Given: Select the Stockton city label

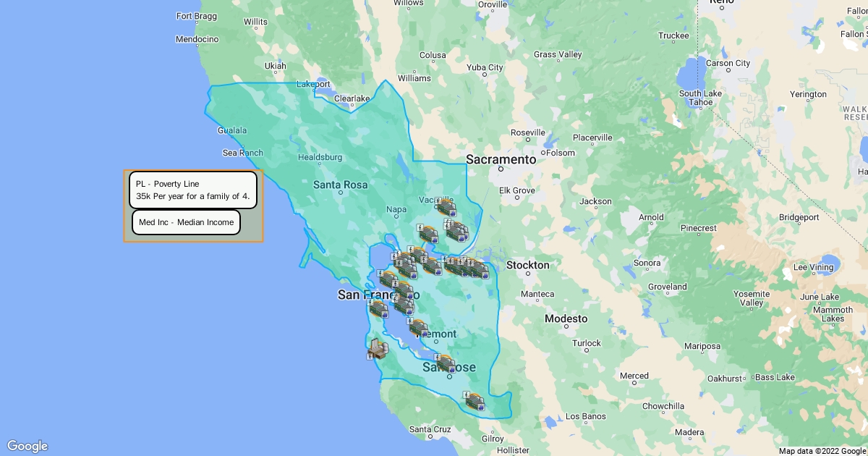Looking at the screenshot, I should pyautogui.click(x=527, y=266).
